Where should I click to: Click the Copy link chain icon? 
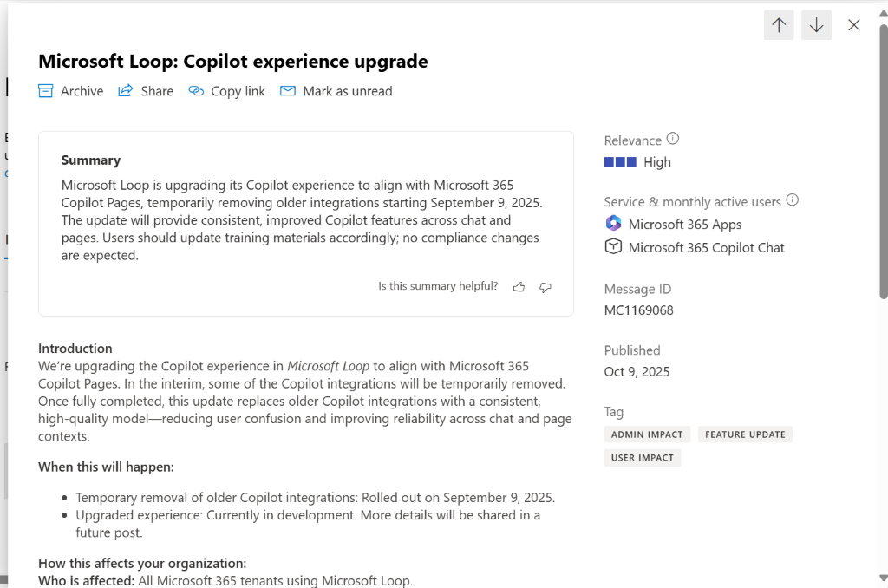point(196,91)
